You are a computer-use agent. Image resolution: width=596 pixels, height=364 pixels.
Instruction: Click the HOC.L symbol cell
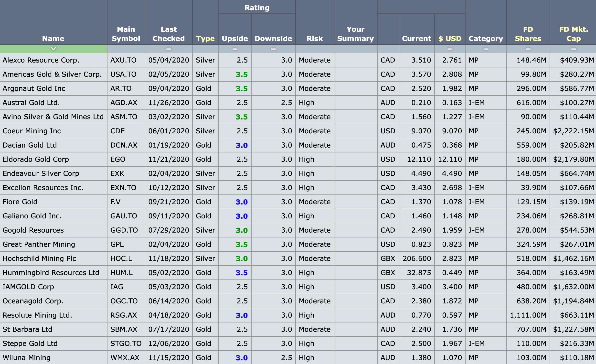pos(121,258)
